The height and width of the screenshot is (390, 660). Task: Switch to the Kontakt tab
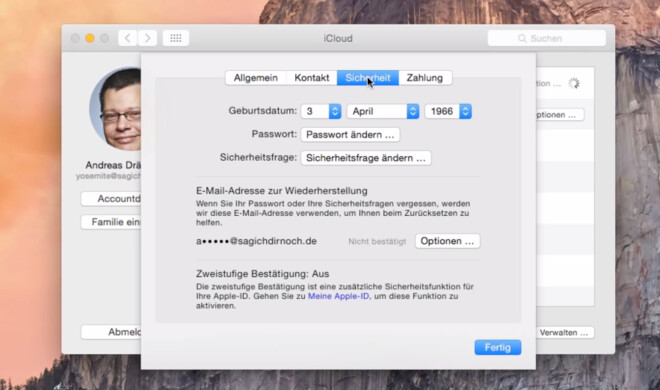pyautogui.click(x=311, y=78)
